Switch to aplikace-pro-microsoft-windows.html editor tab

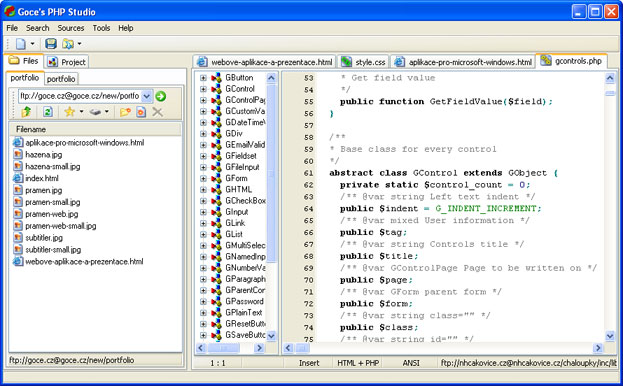click(463, 62)
